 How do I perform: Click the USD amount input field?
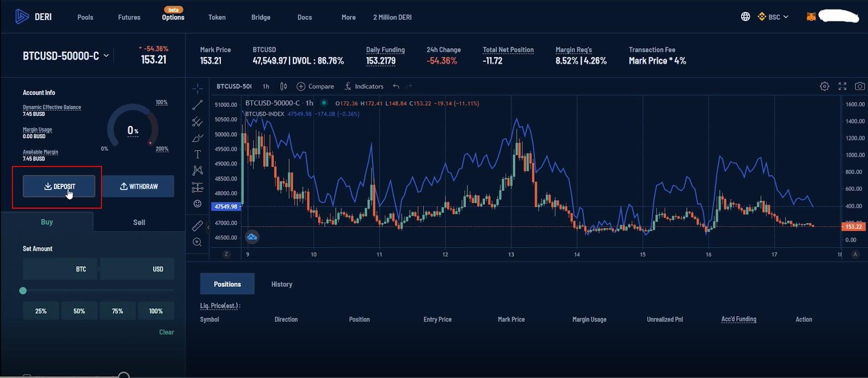pos(137,269)
